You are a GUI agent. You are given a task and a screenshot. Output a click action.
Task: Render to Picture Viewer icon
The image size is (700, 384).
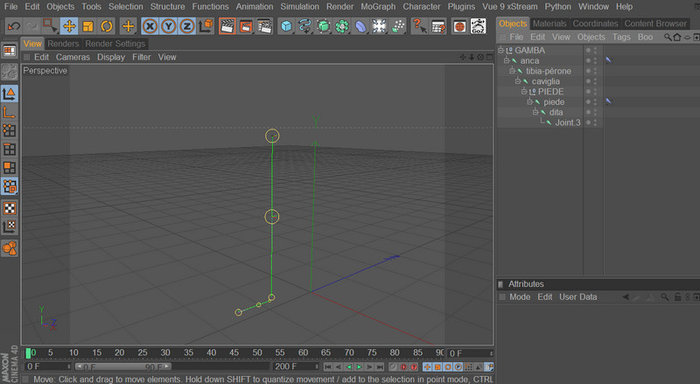[246, 26]
